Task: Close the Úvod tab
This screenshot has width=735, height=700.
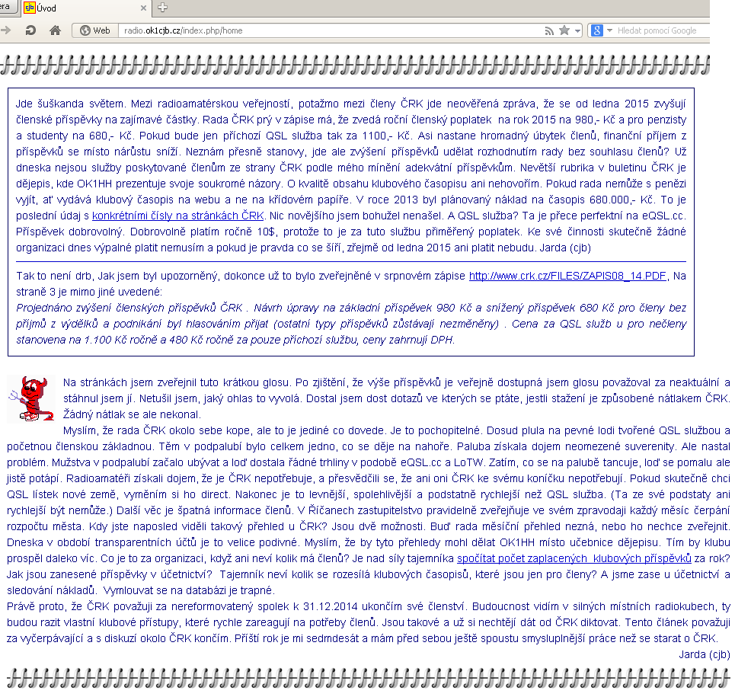Action: click(x=143, y=8)
